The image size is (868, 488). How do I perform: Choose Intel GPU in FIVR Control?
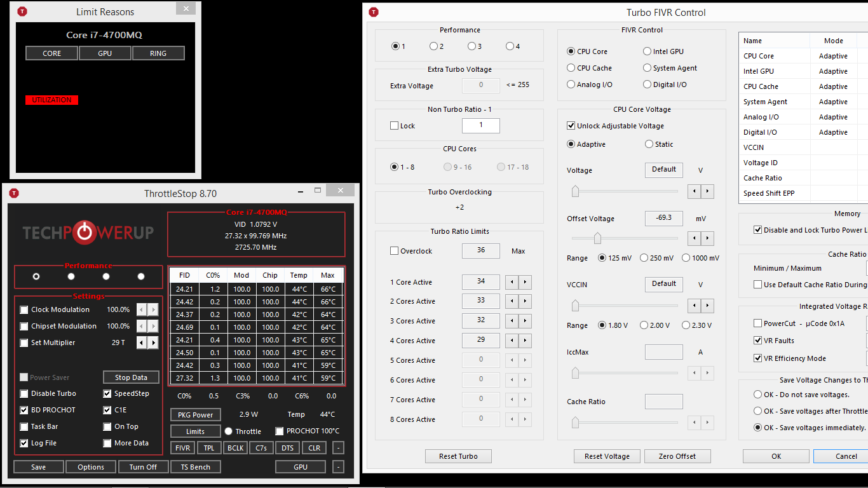click(x=648, y=51)
